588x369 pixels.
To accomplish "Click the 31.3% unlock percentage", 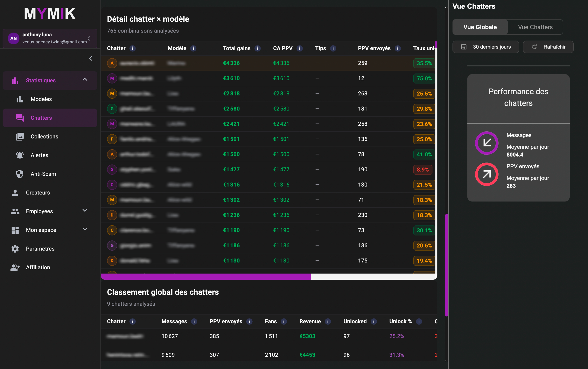I will [396, 355].
